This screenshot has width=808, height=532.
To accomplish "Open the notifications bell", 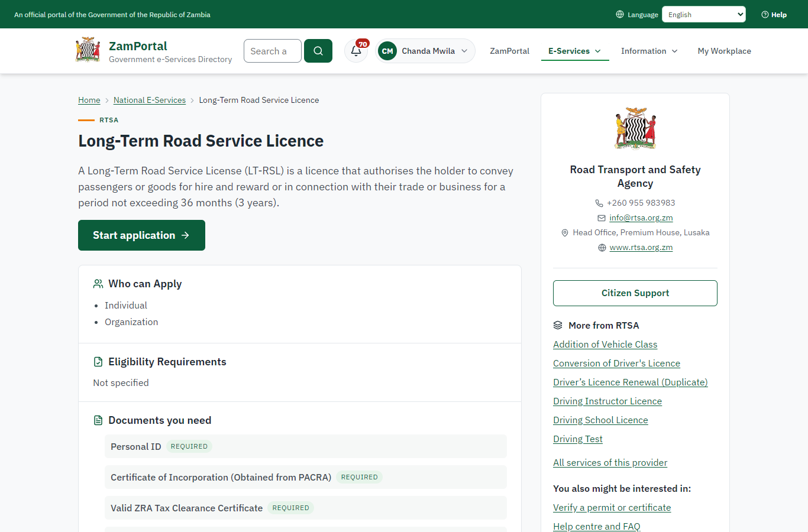I will (356, 51).
